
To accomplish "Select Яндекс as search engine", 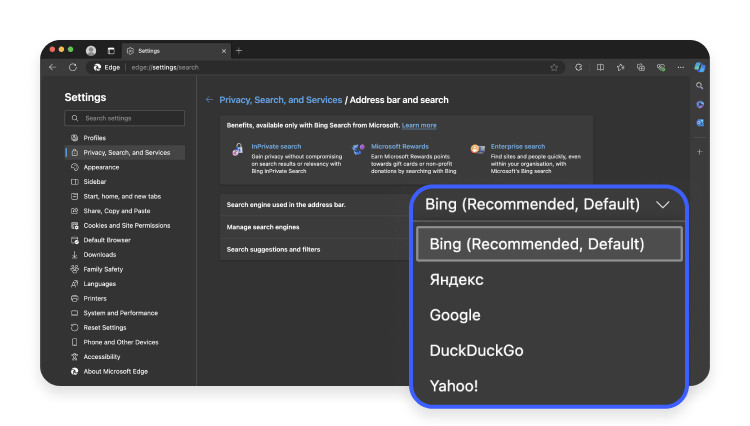I will (x=549, y=280).
